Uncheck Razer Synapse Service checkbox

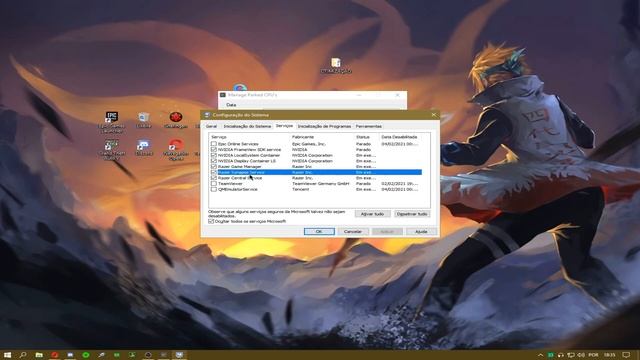(213, 172)
